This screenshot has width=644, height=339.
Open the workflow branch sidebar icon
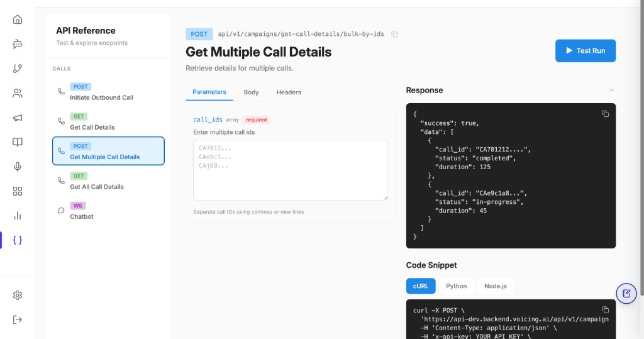17,69
